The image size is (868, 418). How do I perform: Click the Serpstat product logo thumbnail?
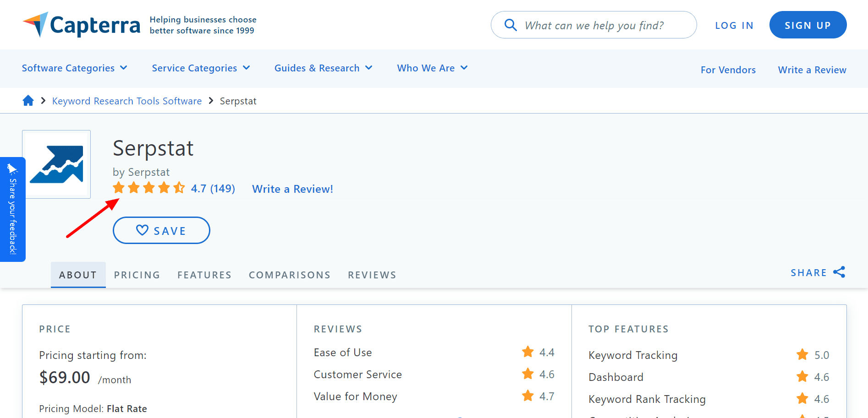point(56,164)
